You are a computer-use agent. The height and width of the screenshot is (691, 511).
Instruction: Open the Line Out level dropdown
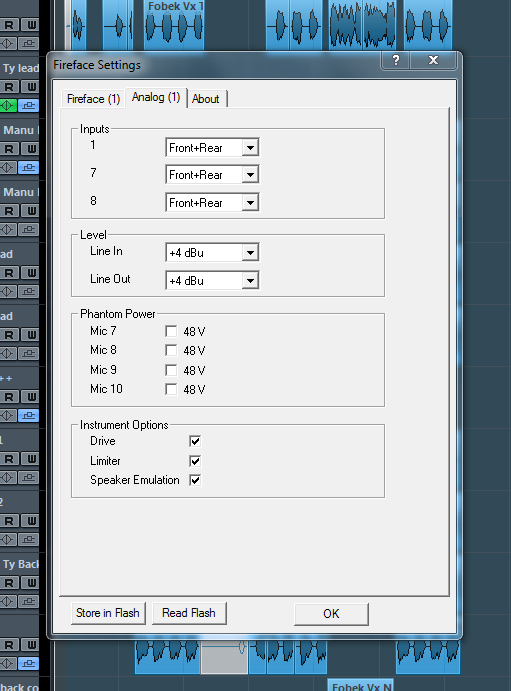pyautogui.click(x=212, y=280)
